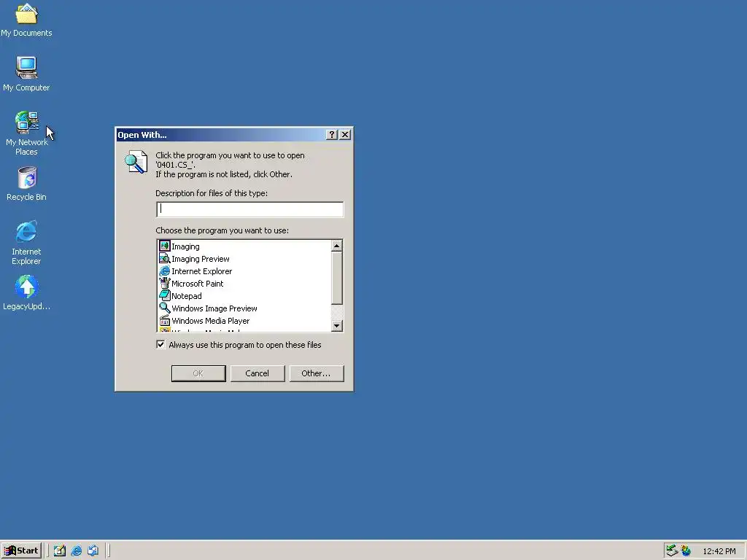Select "Windows Media Player" in the list
This screenshot has height=560, width=747.
(211, 321)
